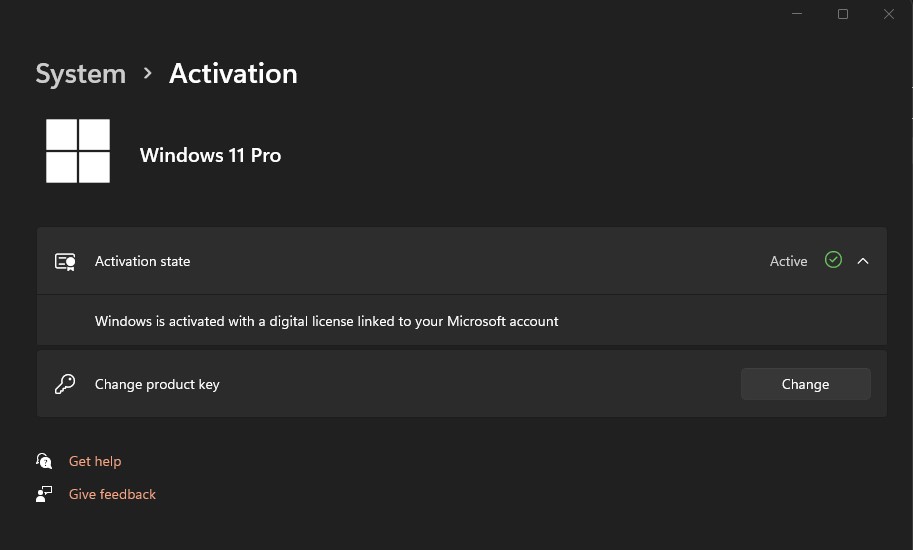Click the Windows logo icon

[78, 151]
